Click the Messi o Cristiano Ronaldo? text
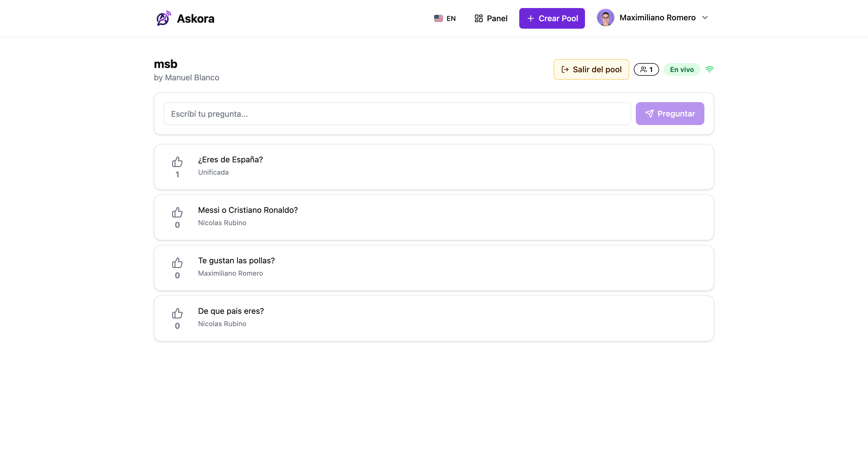 248,210
